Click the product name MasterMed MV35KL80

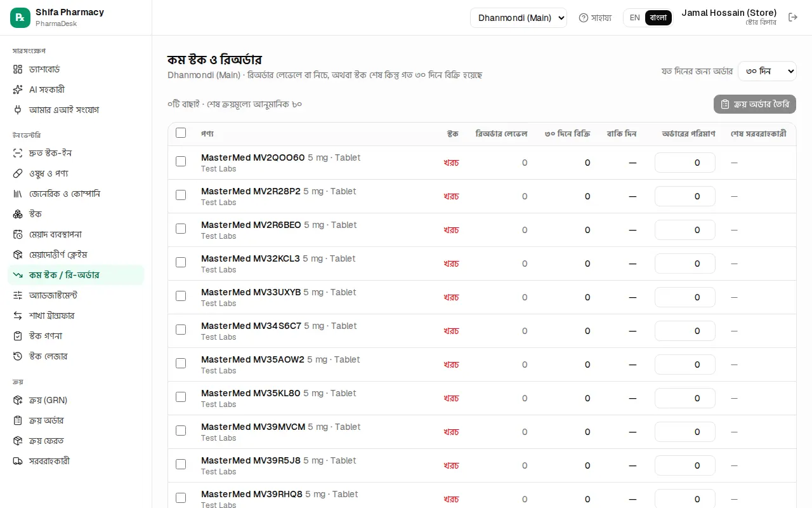pyautogui.click(x=251, y=393)
